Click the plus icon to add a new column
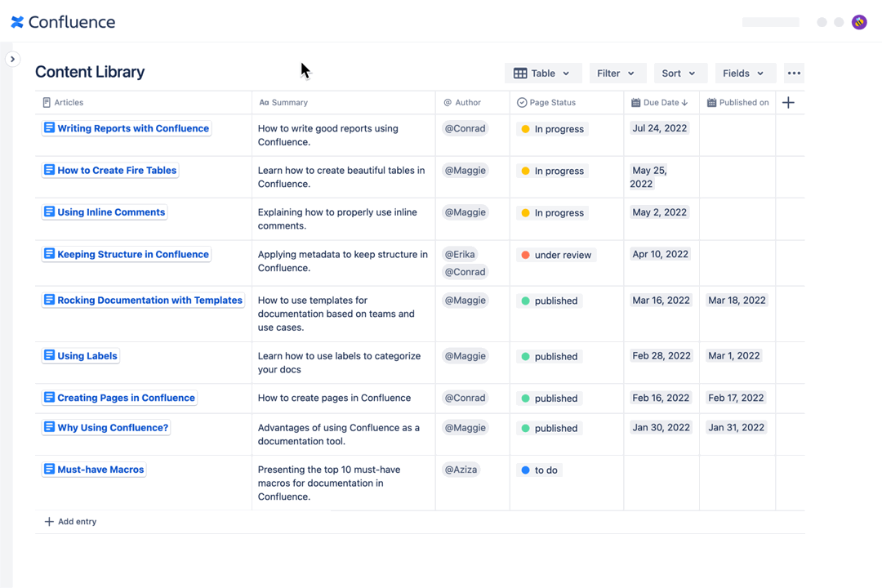Image resolution: width=882 pixels, height=588 pixels. coord(786,102)
